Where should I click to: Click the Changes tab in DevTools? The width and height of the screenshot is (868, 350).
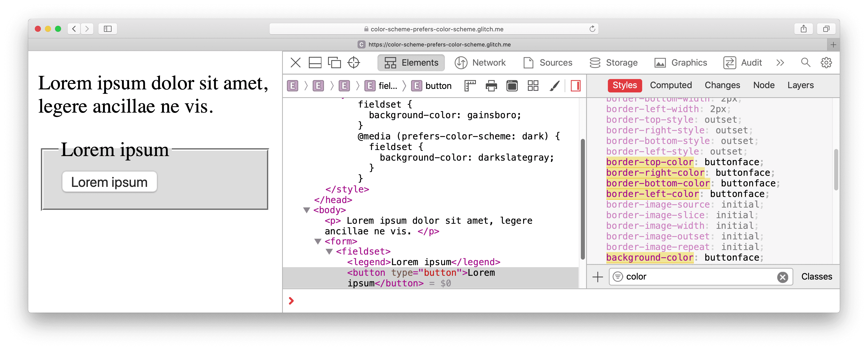click(722, 85)
